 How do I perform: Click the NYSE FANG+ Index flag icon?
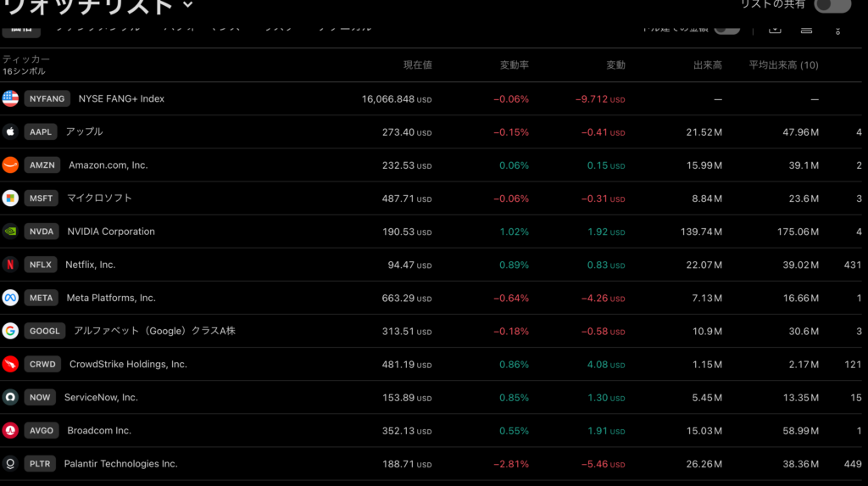coord(10,98)
